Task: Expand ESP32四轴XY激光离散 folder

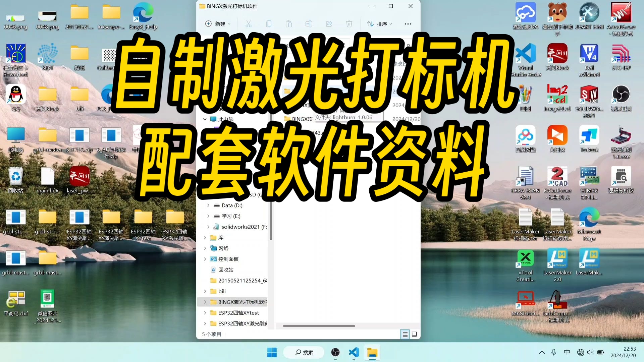Action: pyautogui.click(x=206, y=323)
